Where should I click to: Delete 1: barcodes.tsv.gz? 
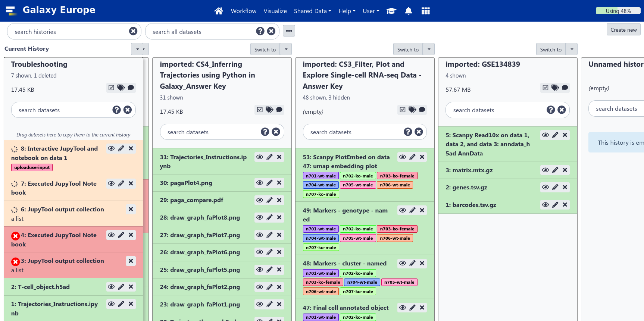565,205
